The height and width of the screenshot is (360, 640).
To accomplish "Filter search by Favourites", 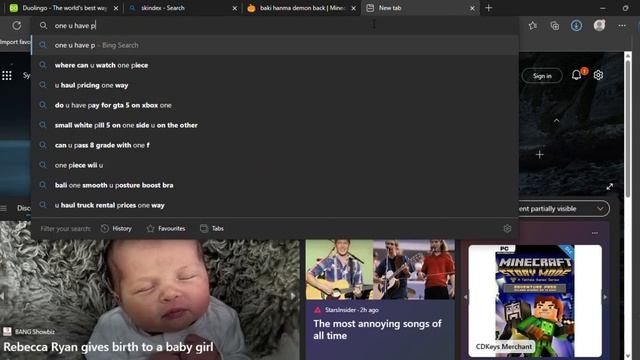I will click(166, 229).
